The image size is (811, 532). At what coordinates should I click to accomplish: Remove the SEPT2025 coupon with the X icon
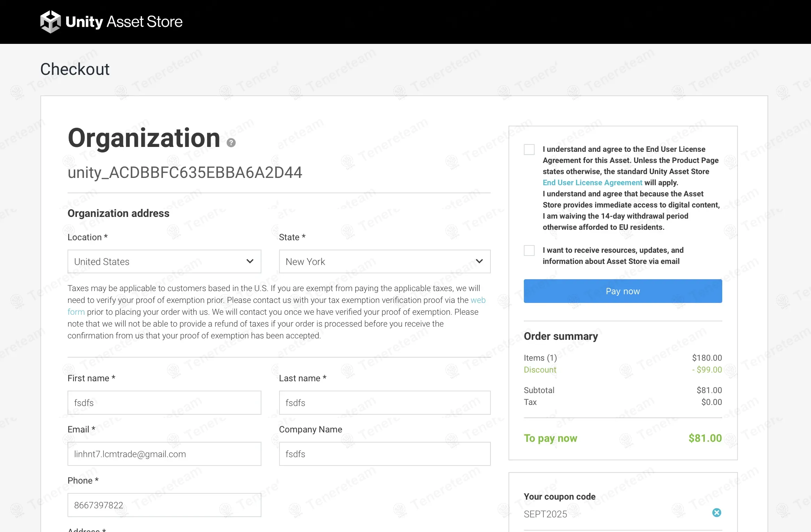pyautogui.click(x=716, y=513)
